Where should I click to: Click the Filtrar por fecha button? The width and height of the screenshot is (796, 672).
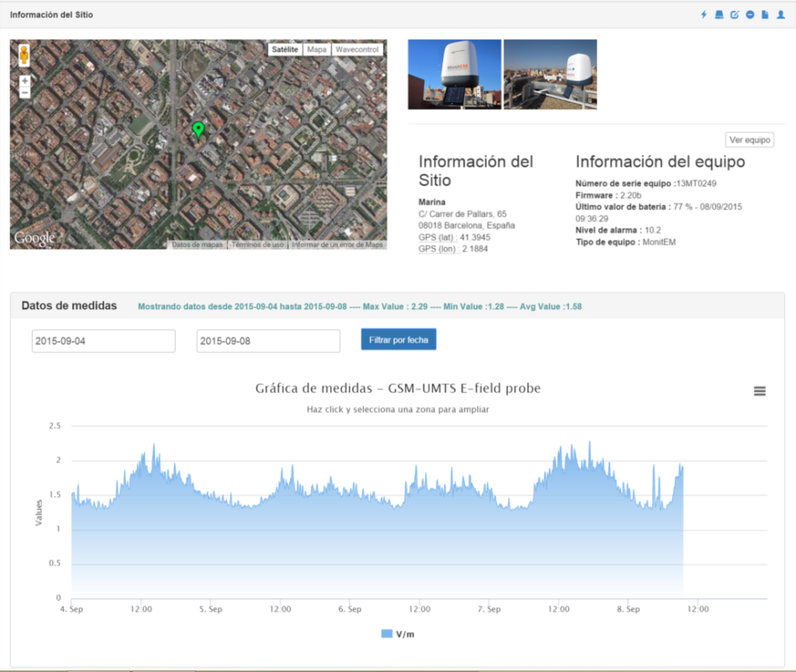[x=398, y=339]
